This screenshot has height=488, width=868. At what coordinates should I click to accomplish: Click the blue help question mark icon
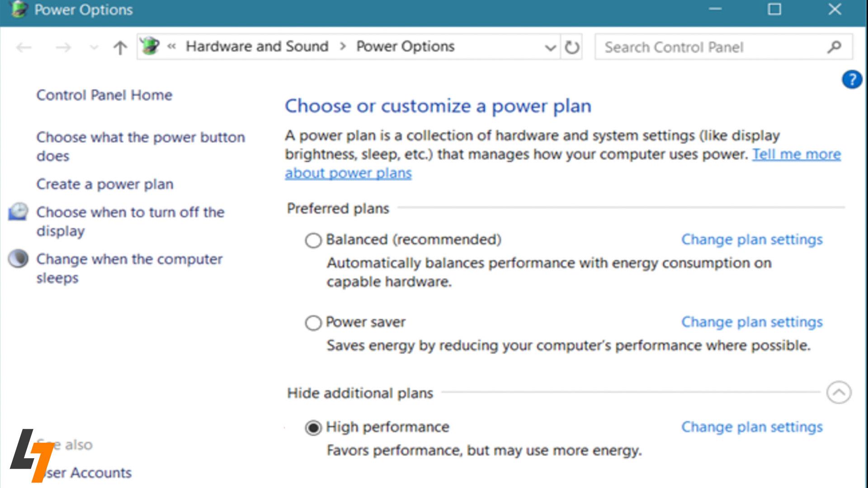tap(852, 80)
